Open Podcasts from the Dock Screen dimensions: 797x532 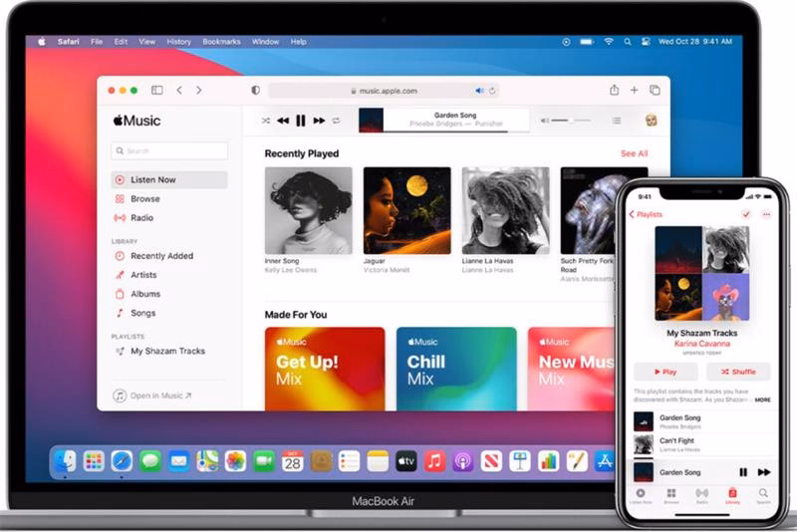click(462, 461)
